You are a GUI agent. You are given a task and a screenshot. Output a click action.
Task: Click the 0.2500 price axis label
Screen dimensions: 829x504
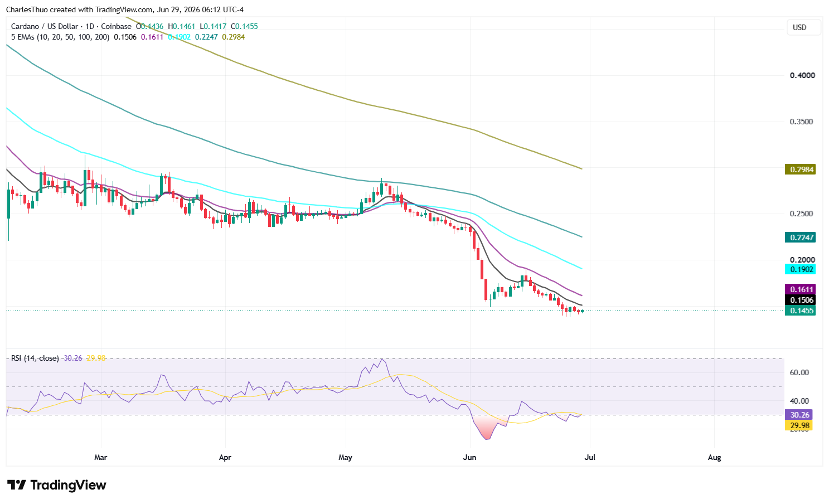click(802, 214)
